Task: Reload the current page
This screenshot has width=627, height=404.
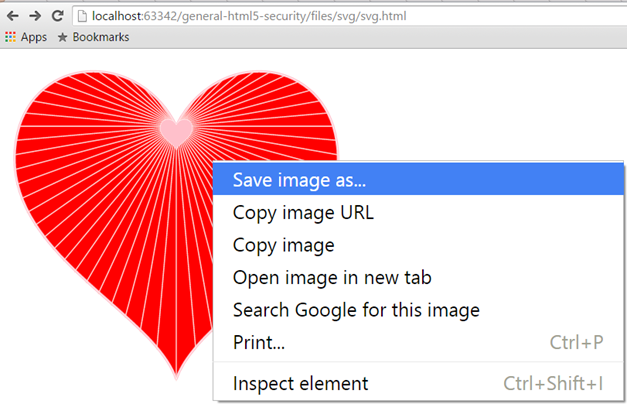Action: 57,17
